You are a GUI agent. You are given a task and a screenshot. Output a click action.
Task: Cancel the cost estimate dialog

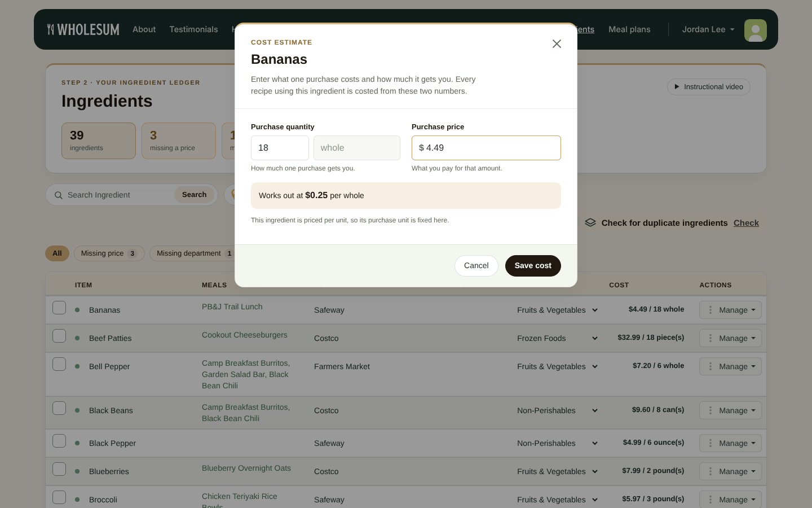coord(476,266)
